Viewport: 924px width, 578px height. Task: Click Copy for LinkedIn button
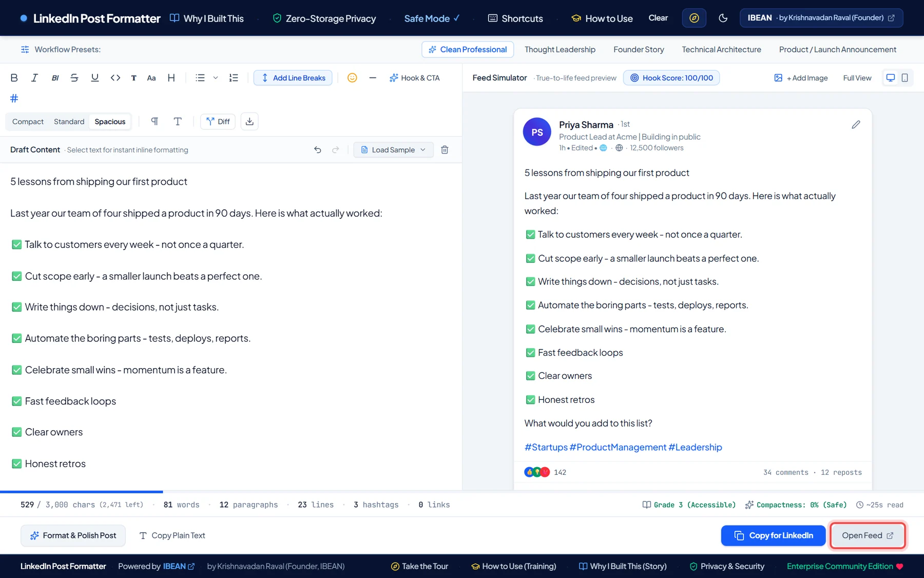coord(773,535)
